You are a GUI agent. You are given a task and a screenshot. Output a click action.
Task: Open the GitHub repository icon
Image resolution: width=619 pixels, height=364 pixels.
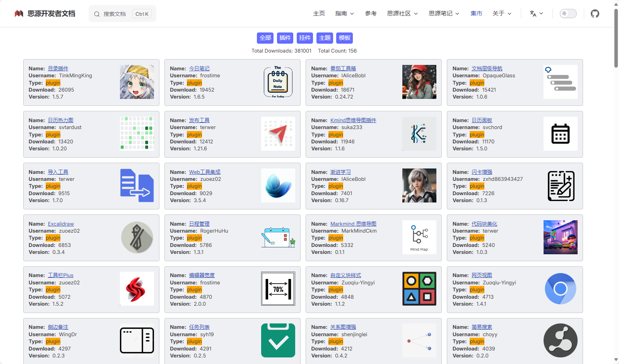point(595,14)
